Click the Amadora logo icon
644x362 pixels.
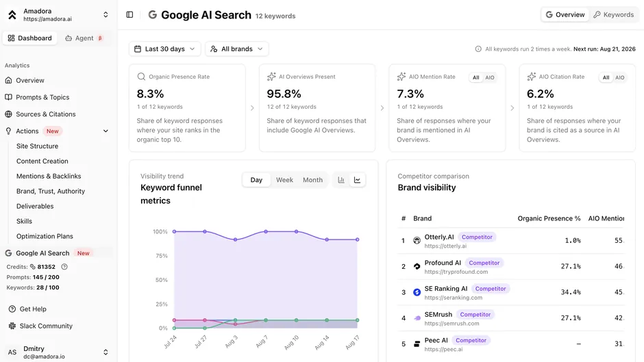12,15
